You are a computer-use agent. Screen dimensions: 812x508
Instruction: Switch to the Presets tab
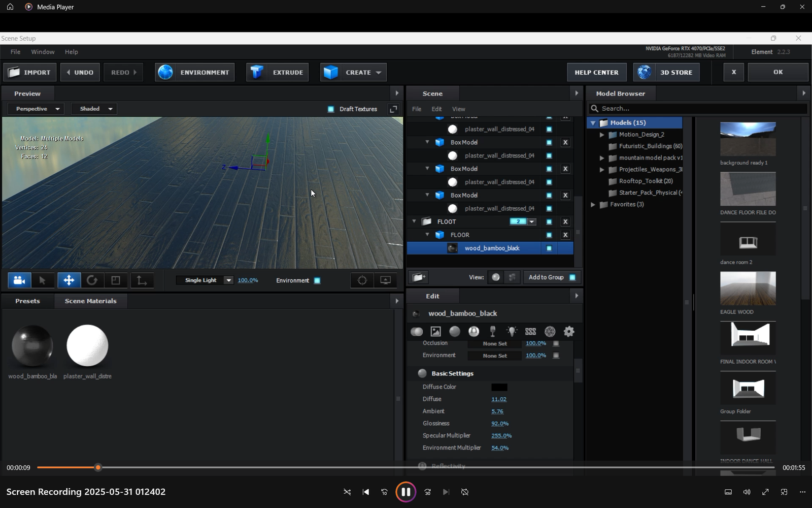27,301
